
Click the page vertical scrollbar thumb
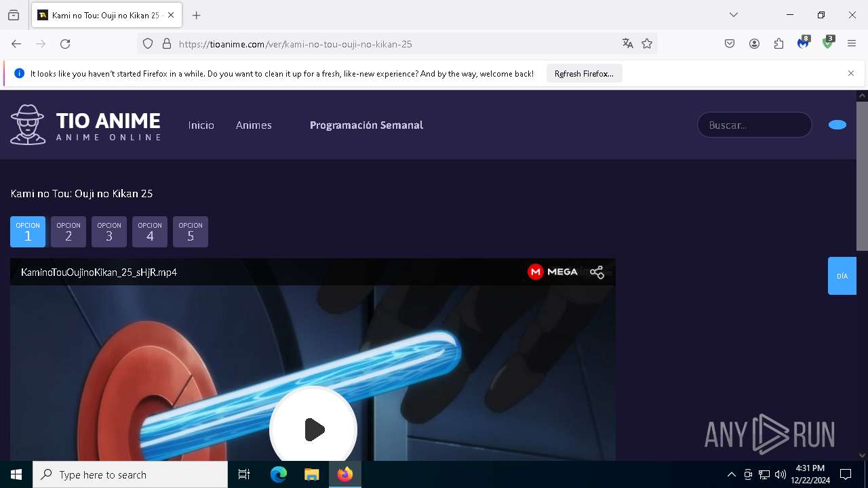[862, 176]
